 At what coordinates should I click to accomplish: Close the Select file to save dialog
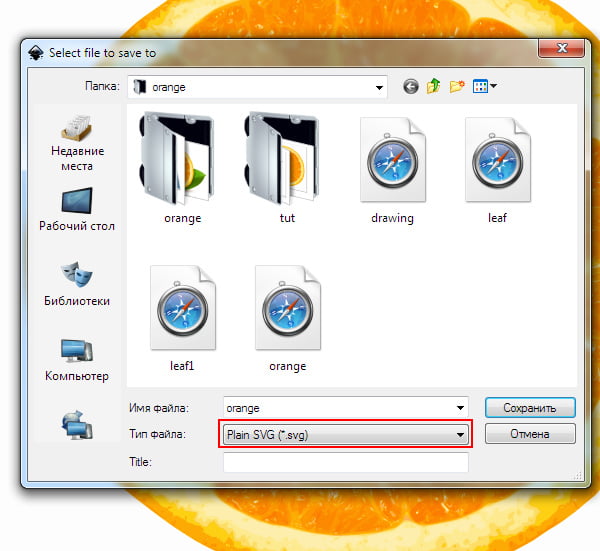[561, 49]
